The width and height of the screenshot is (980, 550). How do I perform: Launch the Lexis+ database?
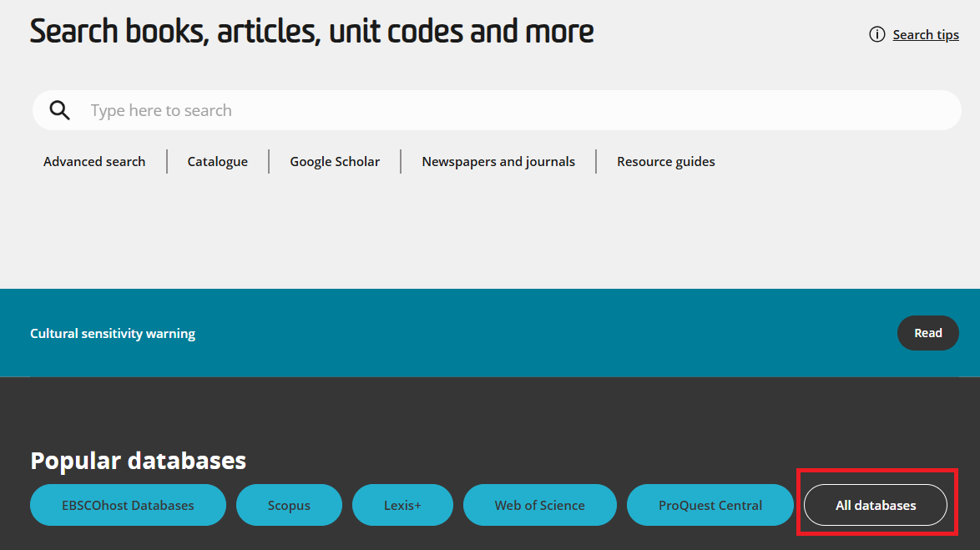(x=402, y=505)
